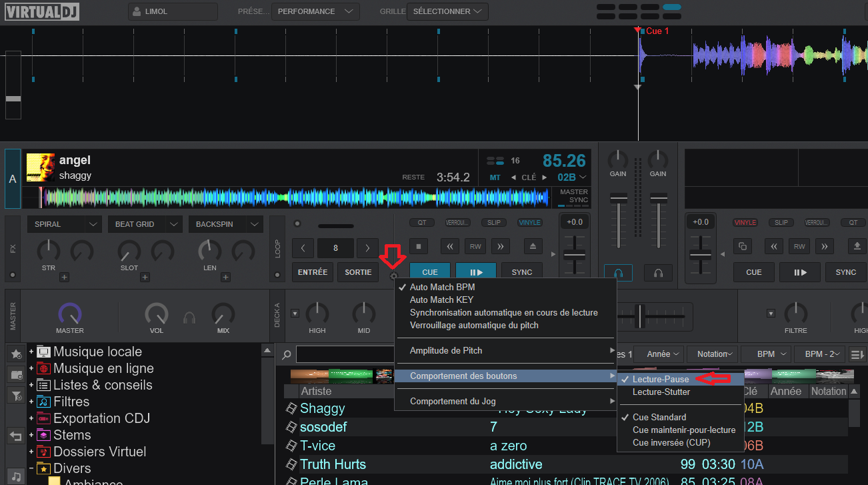Select Cue Standard option
The image size is (868, 485).
(680, 418)
